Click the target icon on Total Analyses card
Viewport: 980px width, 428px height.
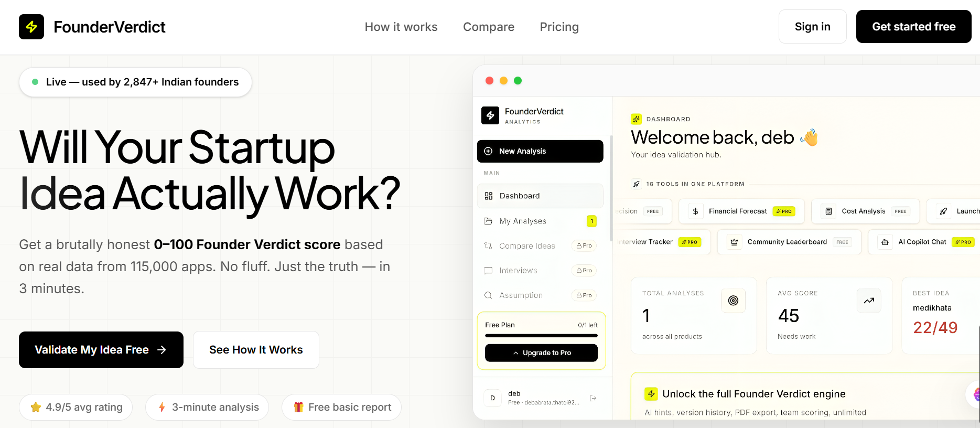pyautogui.click(x=733, y=301)
